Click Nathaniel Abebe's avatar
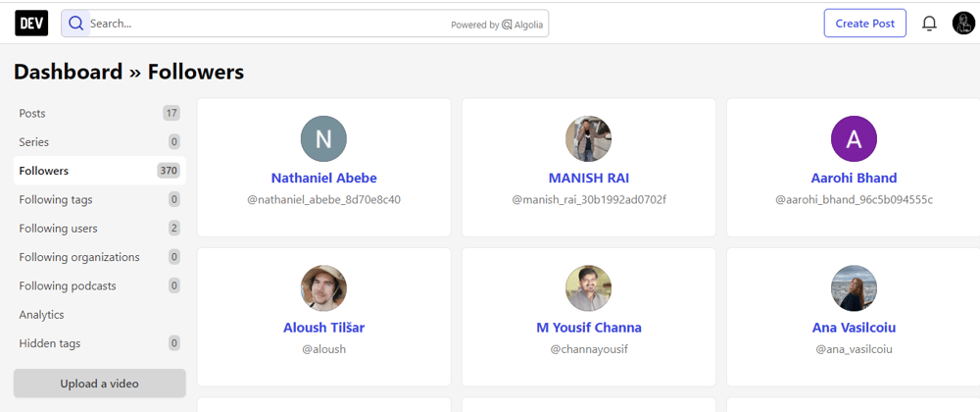Viewport: 980px width, 412px height. [x=323, y=138]
